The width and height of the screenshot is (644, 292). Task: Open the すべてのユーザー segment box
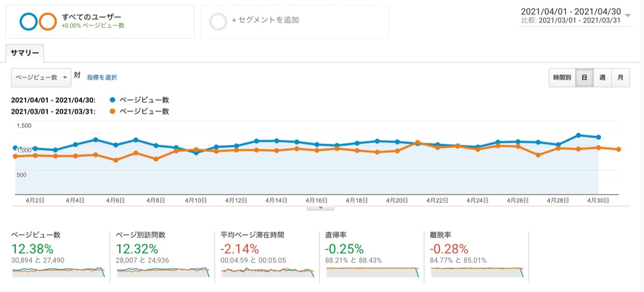pos(100,22)
